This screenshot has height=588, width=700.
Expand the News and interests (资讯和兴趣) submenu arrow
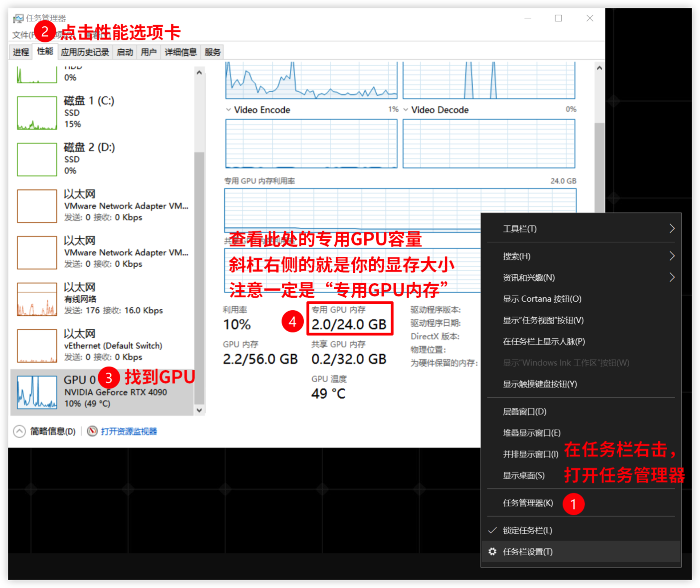point(672,277)
